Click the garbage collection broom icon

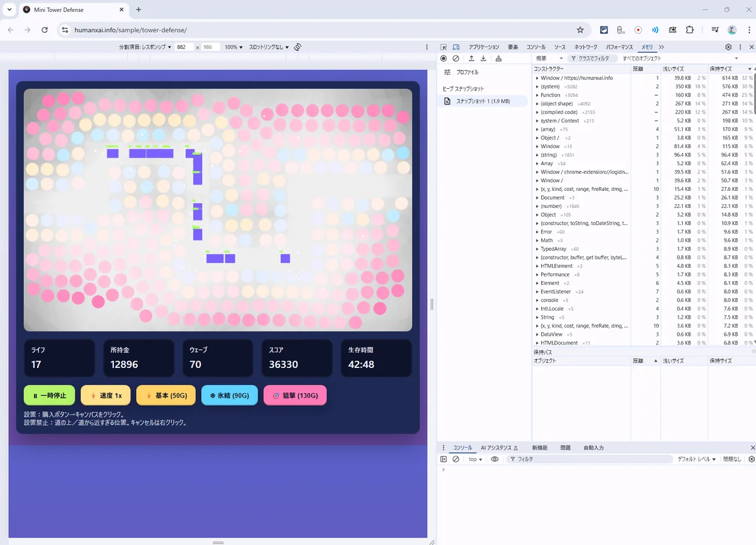(x=498, y=59)
